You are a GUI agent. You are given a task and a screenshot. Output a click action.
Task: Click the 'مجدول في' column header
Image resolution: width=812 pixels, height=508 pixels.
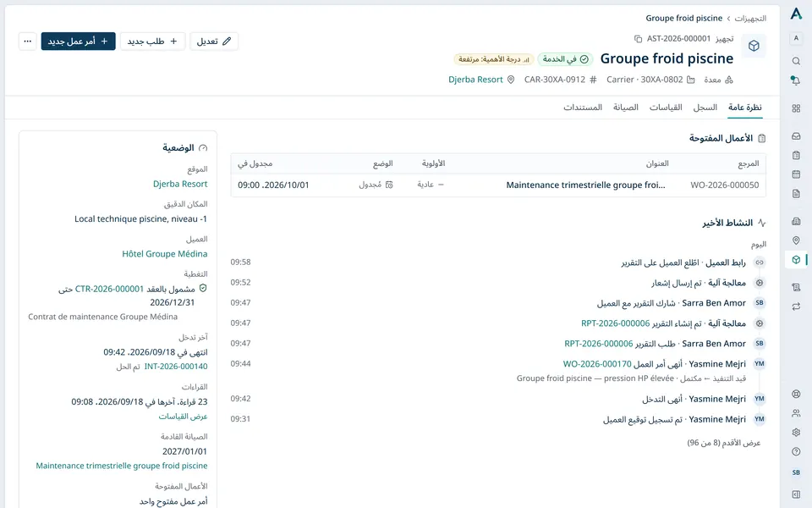pyautogui.click(x=255, y=163)
